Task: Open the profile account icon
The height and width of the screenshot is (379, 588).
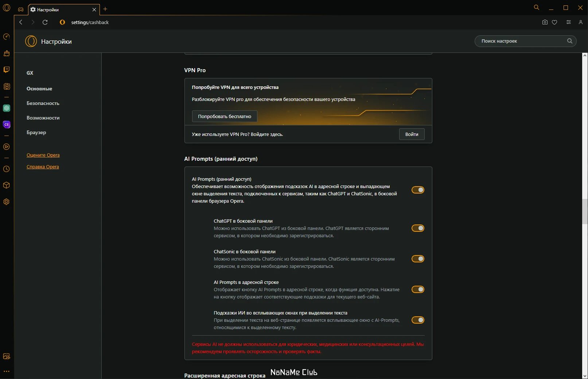Action: [580, 22]
